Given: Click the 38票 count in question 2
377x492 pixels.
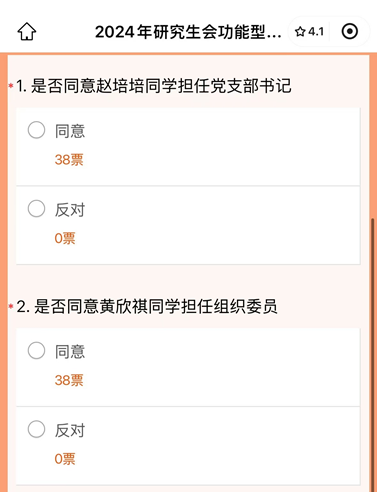Looking at the screenshot, I should [x=69, y=380].
